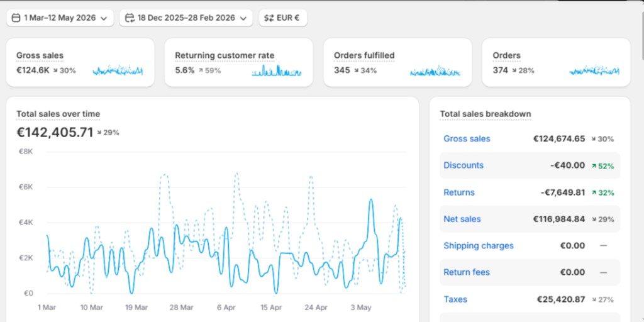
Task: Click the Total sales over time heading
Action: point(58,114)
